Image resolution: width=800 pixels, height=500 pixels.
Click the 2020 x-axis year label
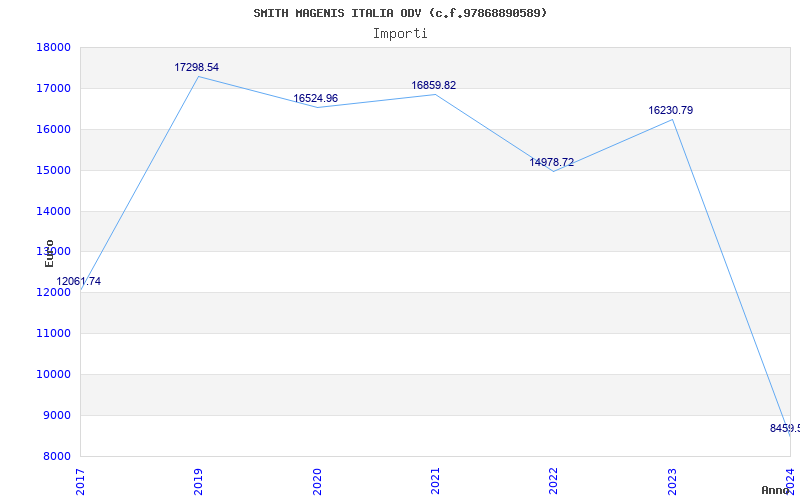(316, 481)
